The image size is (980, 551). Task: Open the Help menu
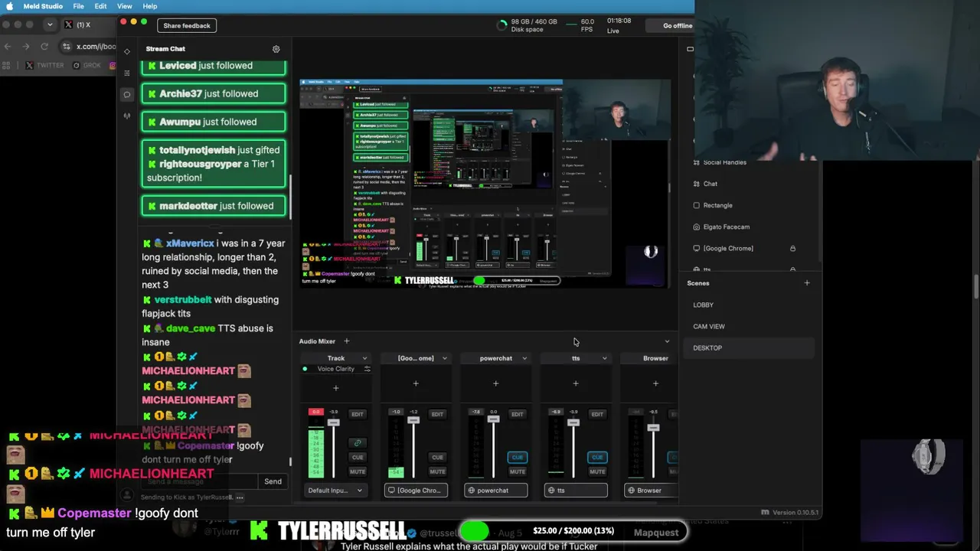click(x=150, y=6)
